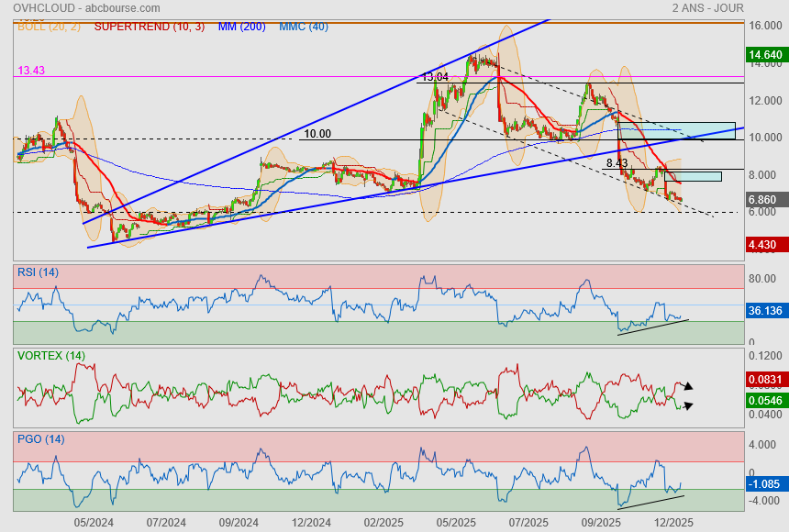Click the red 4.430 price tag
The image size is (789, 532).
click(765, 245)
